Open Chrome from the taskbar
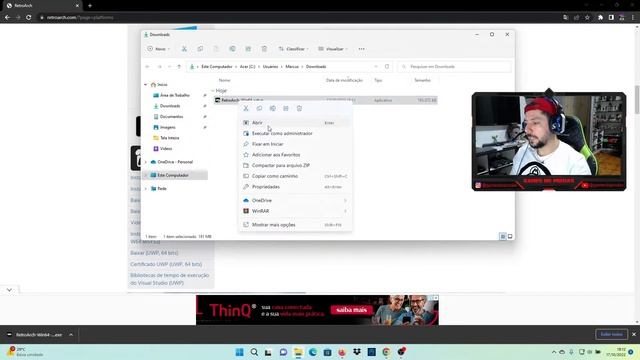This screenshot has height=360, width=640. click(x=386, y=352)
